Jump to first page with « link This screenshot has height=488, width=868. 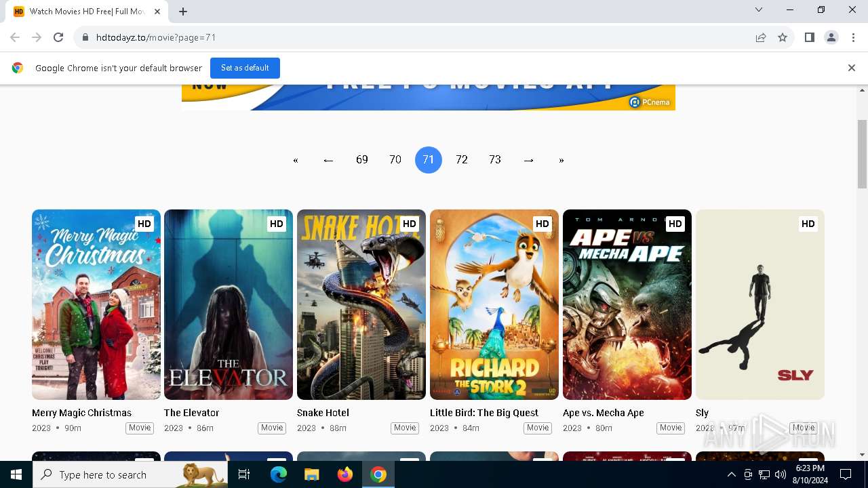coord(296,160)
